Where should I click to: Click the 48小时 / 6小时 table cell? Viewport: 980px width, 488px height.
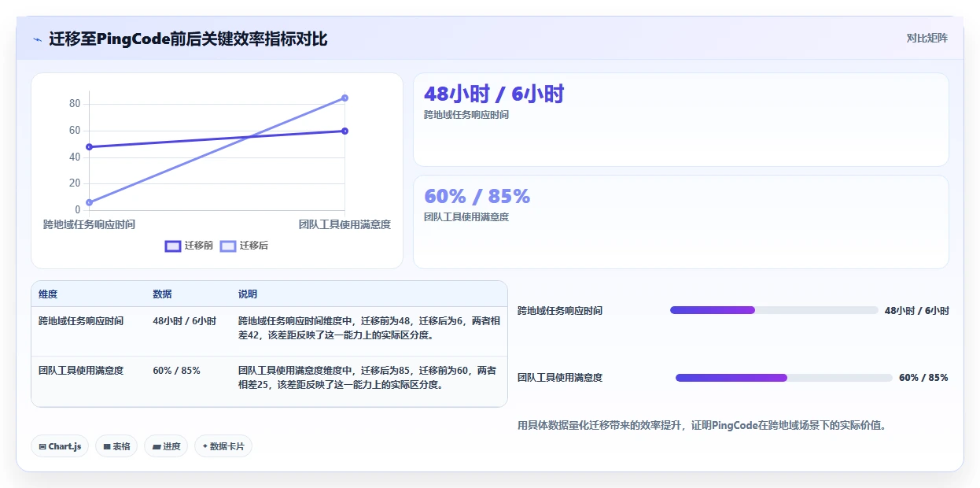pyautogui.click(x=184, y=321)
